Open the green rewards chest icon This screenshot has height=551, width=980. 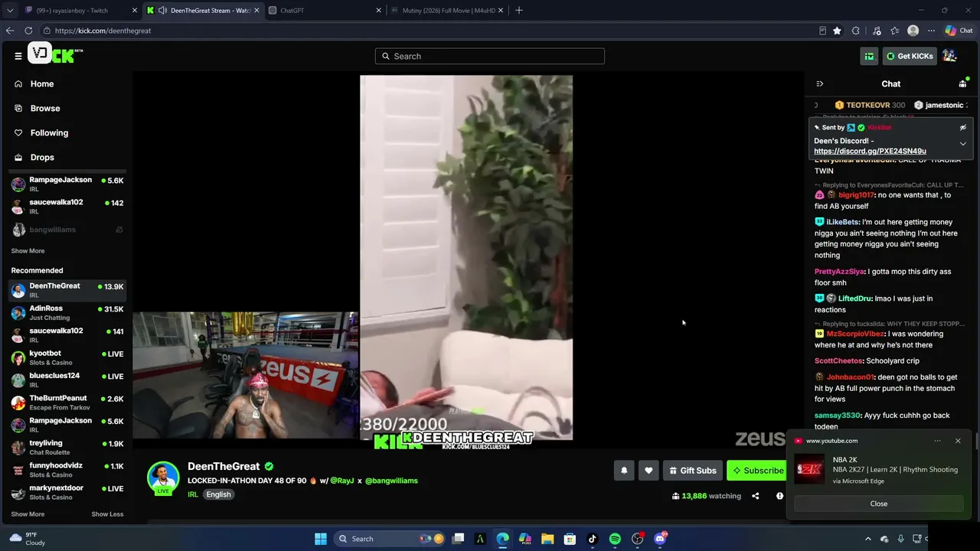[869, 56]
